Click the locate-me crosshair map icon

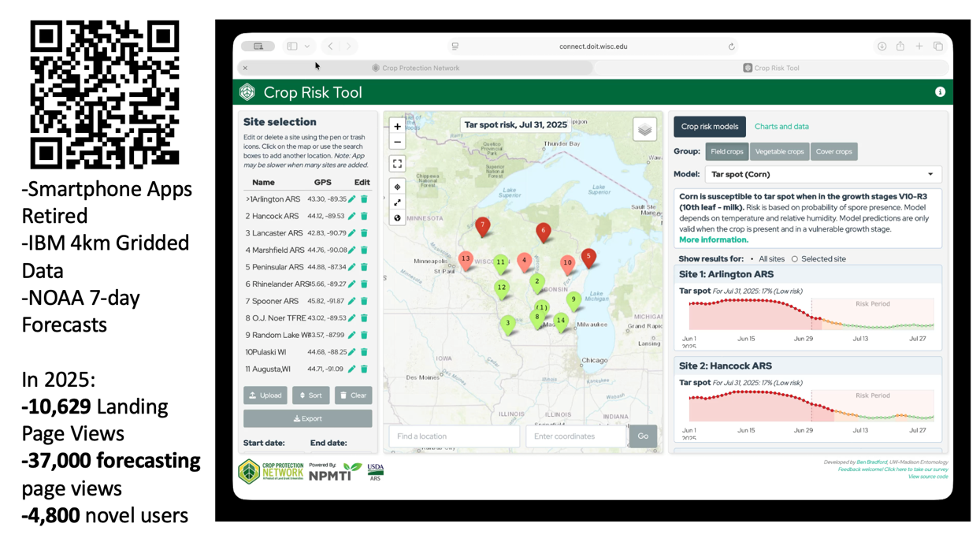click(397, 187)
